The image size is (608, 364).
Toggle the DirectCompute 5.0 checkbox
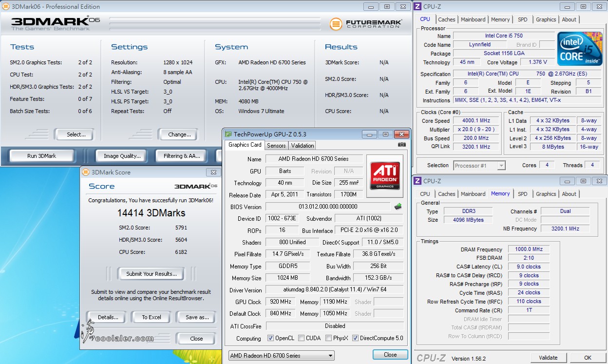tap(355, 338)
